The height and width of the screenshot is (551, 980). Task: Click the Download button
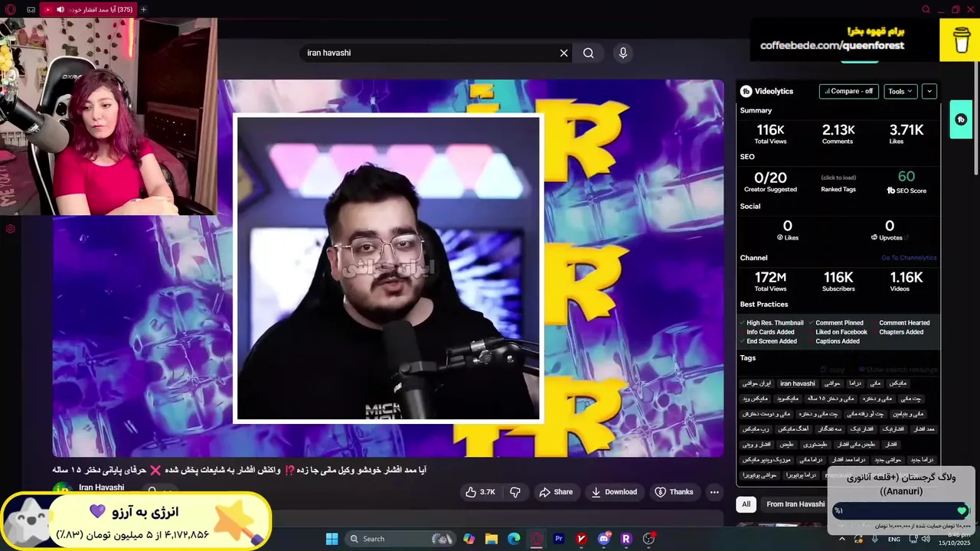pos(614,492)
